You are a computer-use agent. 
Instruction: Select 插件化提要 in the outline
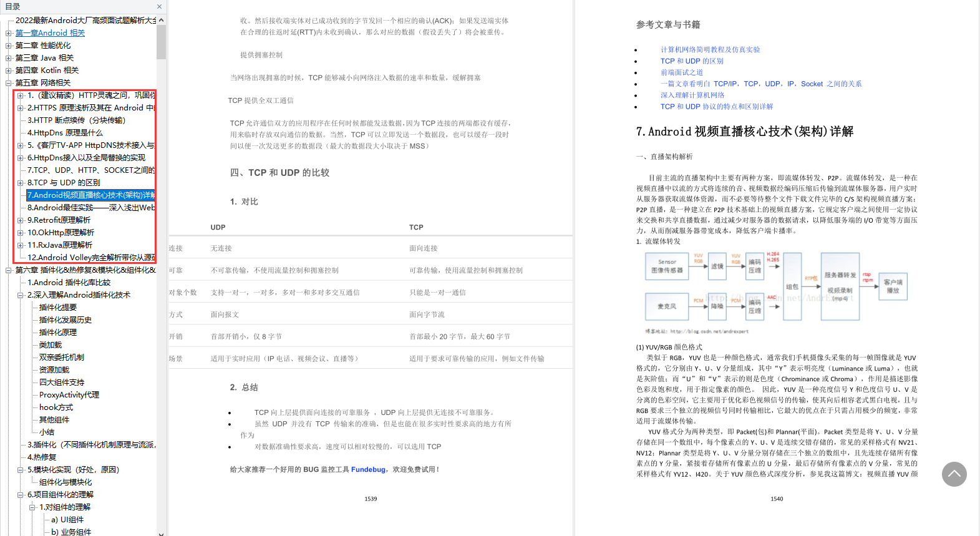(58, 308)
